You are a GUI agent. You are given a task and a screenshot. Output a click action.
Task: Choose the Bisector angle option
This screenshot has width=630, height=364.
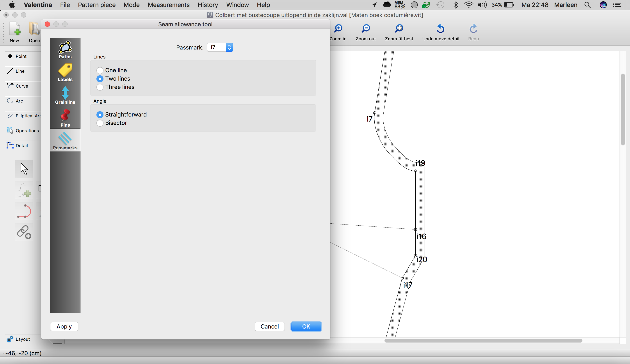point(100,123)
